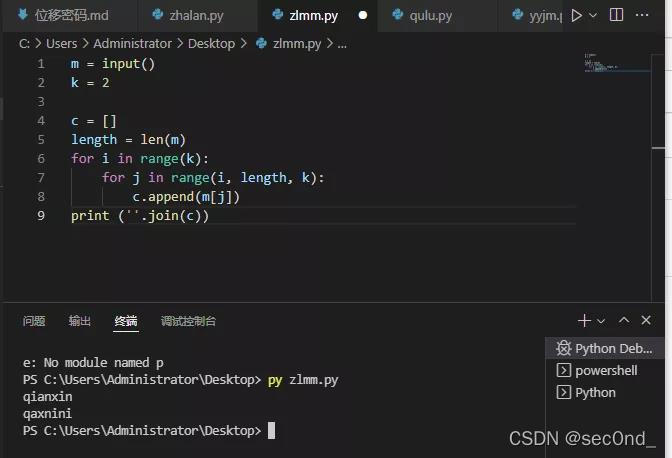
Task: Click the breadcrumb ellipsis after zlmm.py
Action: pos(342,44)
